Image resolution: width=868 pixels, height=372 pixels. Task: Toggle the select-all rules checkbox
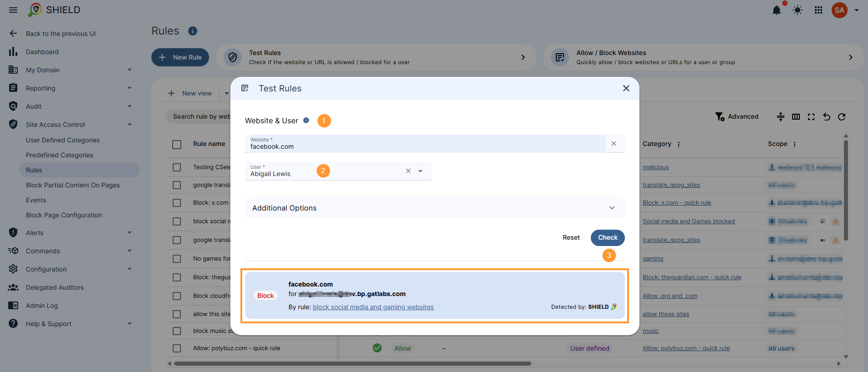coord(177,145)
